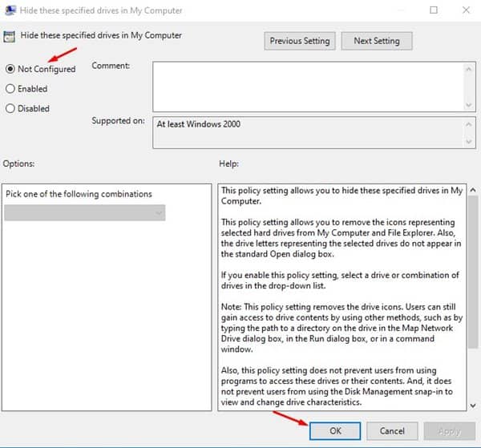Cancel the policy dialog

point(392,431)
